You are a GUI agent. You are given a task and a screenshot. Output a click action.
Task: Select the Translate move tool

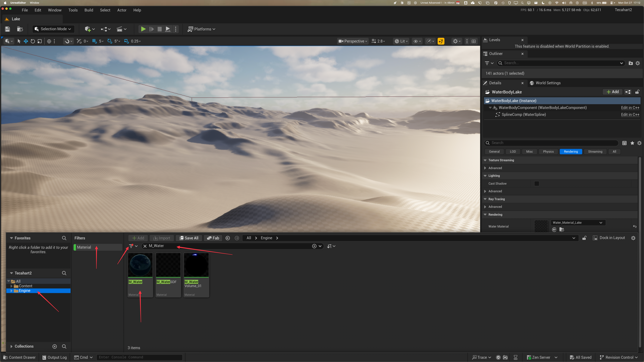pos(26,41)
